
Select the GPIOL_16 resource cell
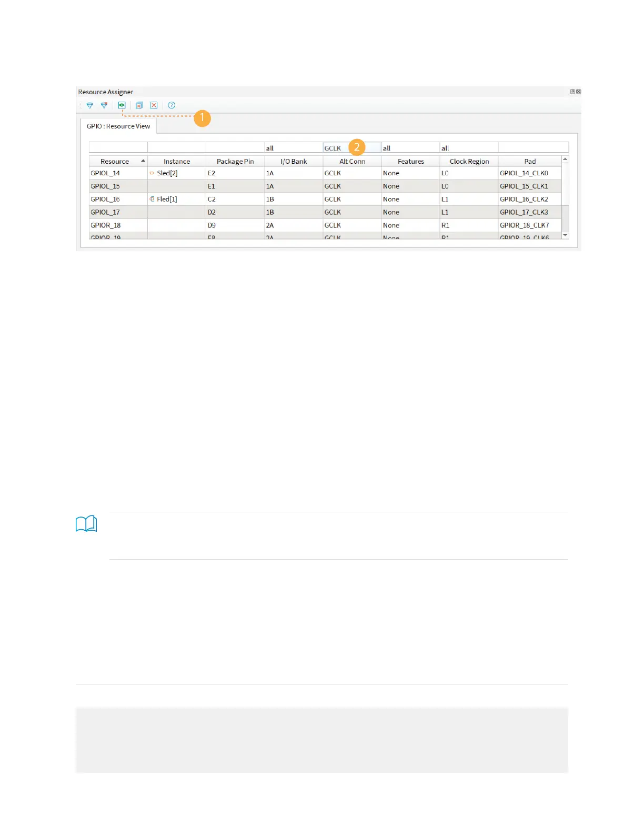pos(118,199)
